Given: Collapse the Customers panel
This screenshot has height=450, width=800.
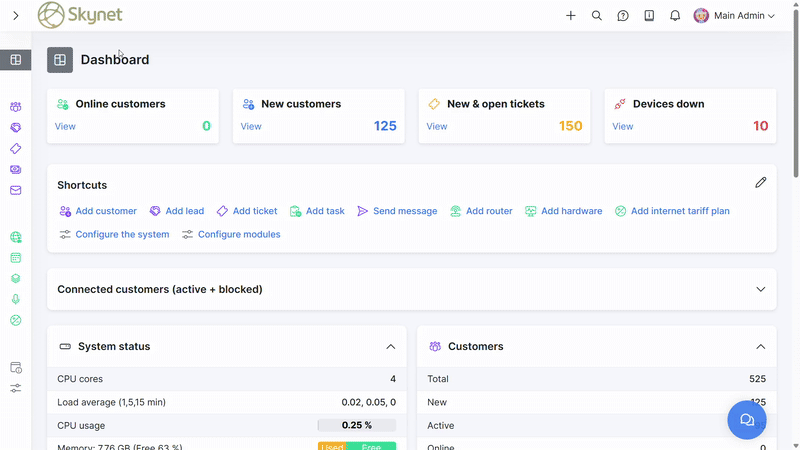Looking at the screenshot, I should click(761, 346).
